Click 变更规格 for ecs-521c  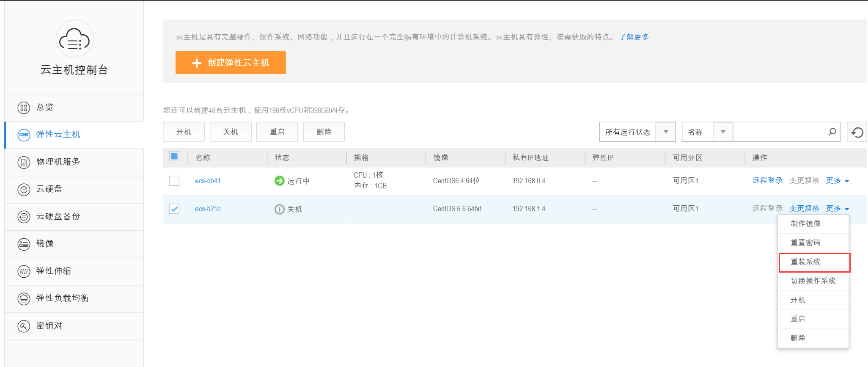coord(804,209)
